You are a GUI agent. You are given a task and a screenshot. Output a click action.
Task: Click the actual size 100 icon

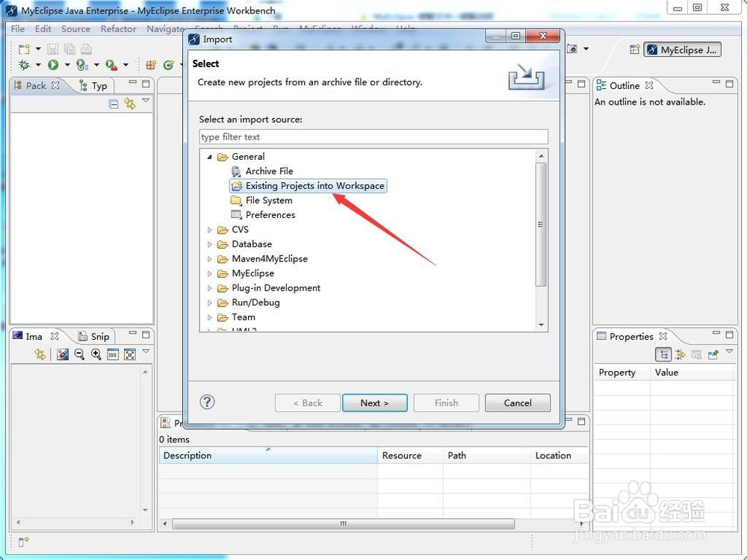pyautogui.click(x=113, y=354)
